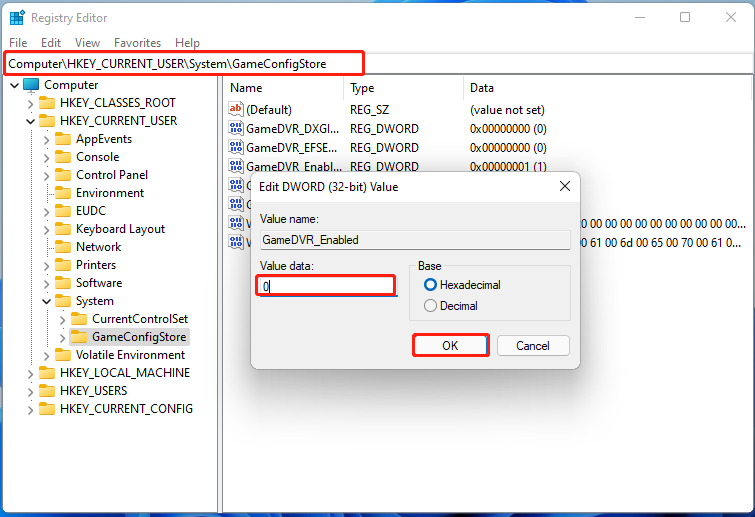Click the GameDVR_DXGI DWORD value icon
Viewport: 755px width, 517px height.
235,129
